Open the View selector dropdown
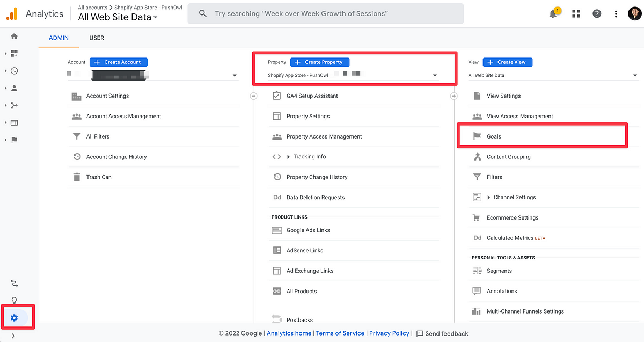The width and height of the screenshot is (644, 342). pyautogui.click(x=553, y=76)
